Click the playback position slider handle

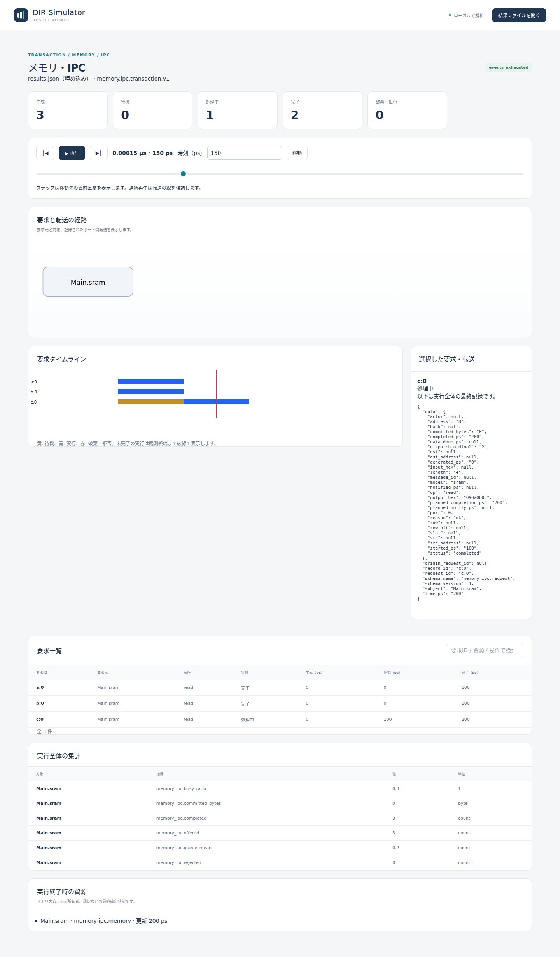pyautogui.click(x=183, y=174)
